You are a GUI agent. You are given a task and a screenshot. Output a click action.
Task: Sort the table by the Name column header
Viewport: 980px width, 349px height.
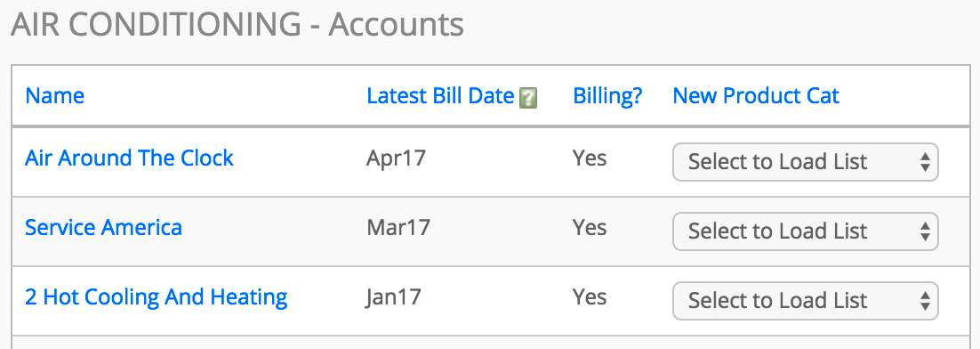[x=54, y=96]
